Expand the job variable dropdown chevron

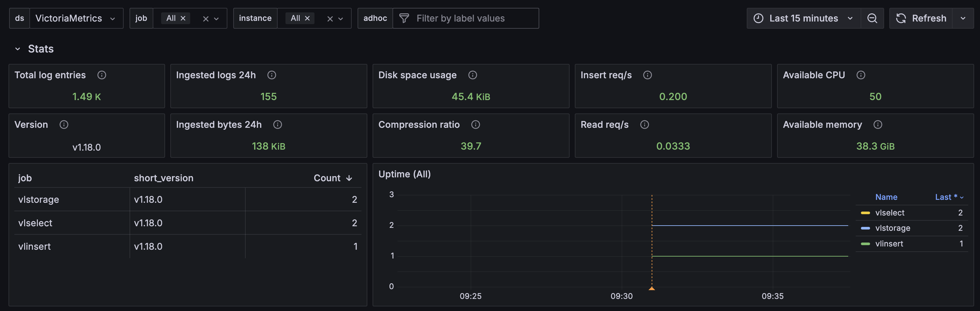click(217, 19)
